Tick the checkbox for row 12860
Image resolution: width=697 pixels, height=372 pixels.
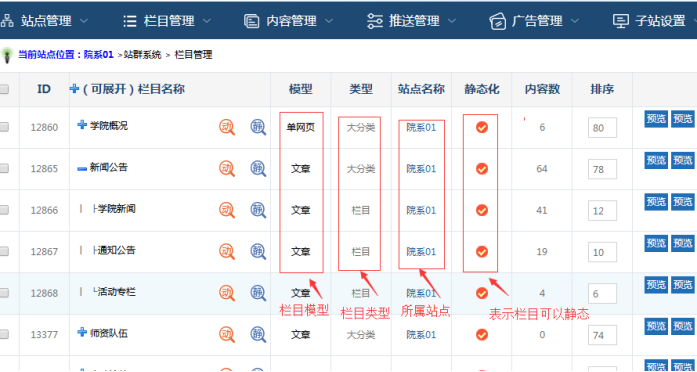point(4,128)
